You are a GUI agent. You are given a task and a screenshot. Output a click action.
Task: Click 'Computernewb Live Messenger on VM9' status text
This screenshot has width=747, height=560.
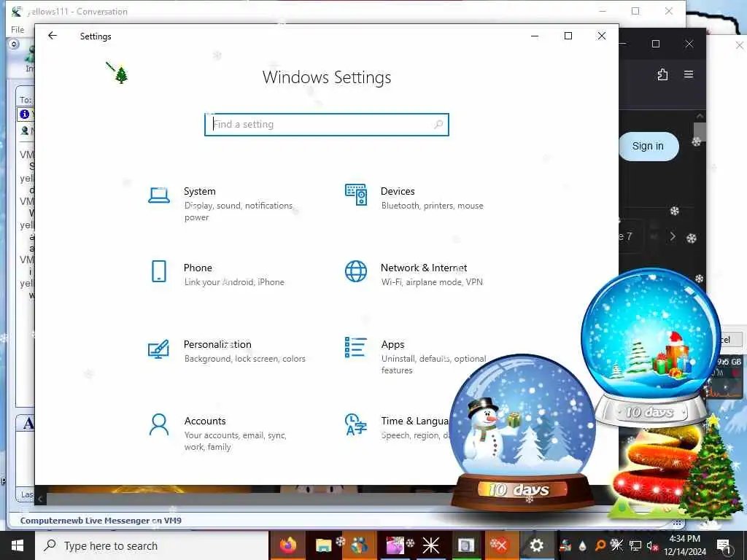[x=101, y=521]
